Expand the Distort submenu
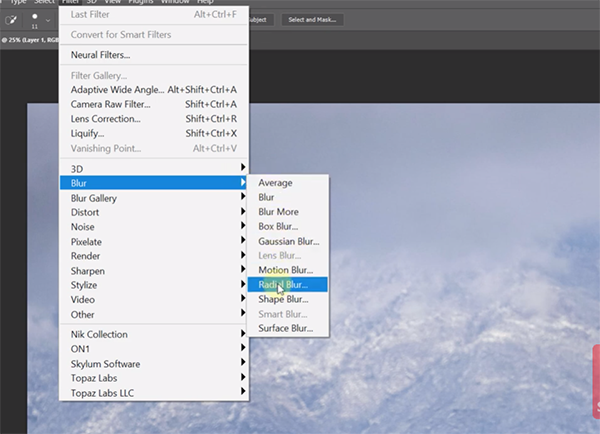 point(154,212)
